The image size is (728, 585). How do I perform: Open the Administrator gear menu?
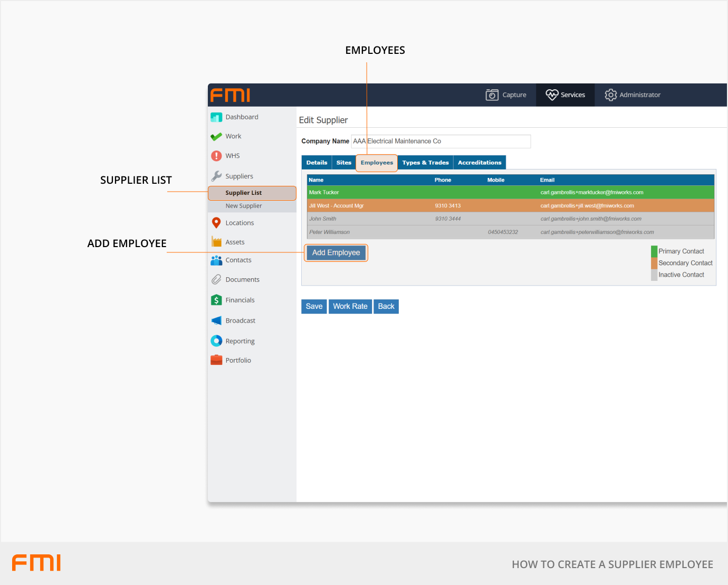click(610, 95)
